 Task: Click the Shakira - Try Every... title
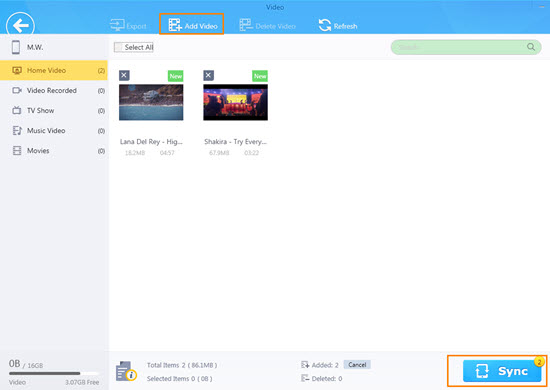coord(235,142)
